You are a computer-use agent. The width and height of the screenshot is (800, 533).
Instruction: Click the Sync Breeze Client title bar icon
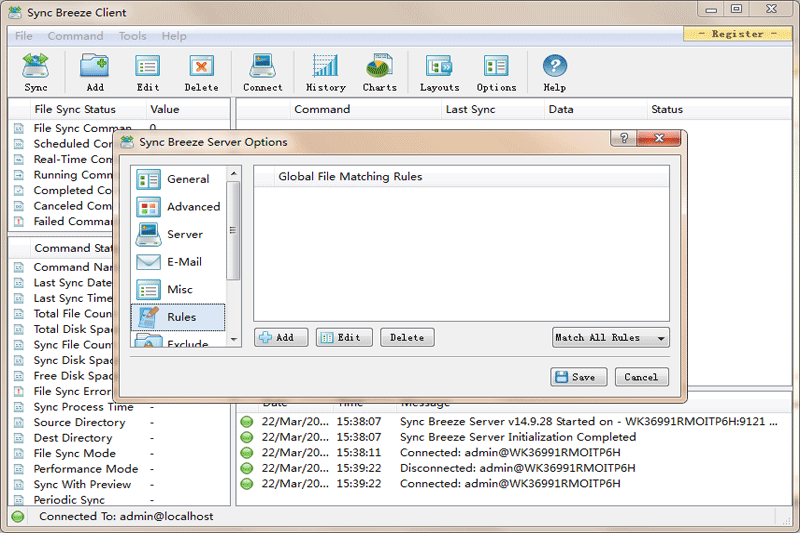click(15, 12)
